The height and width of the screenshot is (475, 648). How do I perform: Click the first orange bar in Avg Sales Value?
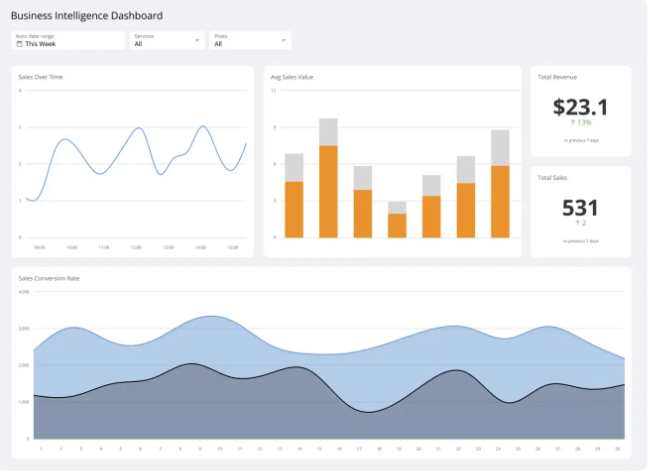(294, 208)
